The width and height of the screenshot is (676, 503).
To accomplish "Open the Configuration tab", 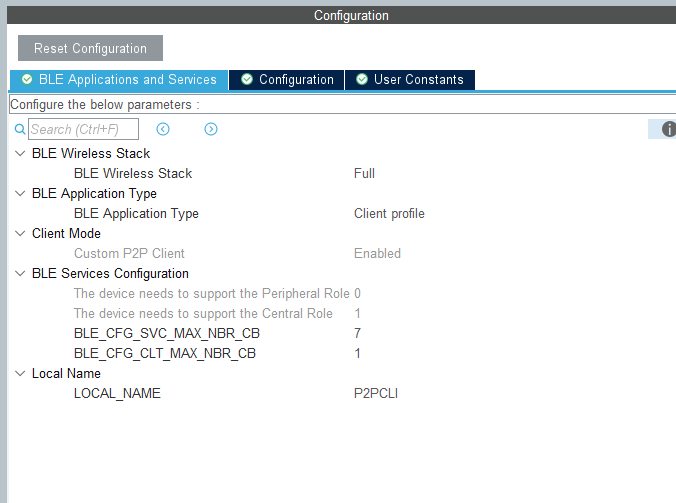I will click(287, 80).
